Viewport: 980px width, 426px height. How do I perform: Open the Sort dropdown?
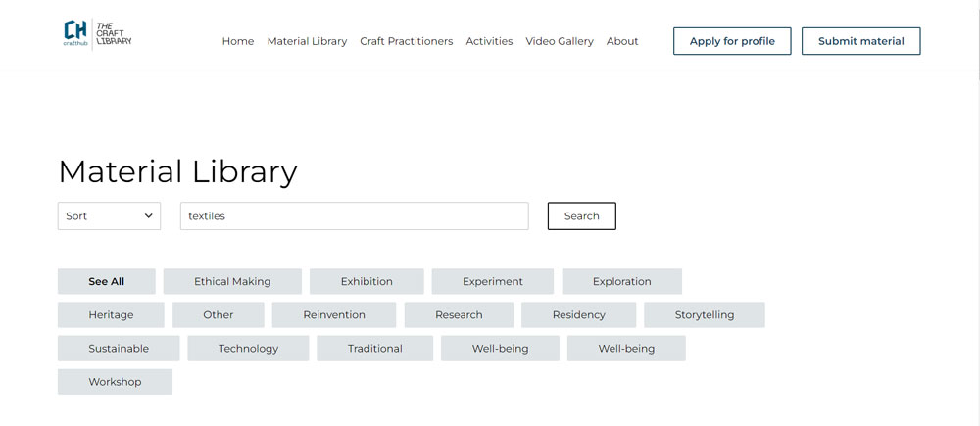(x=109, y=216)
